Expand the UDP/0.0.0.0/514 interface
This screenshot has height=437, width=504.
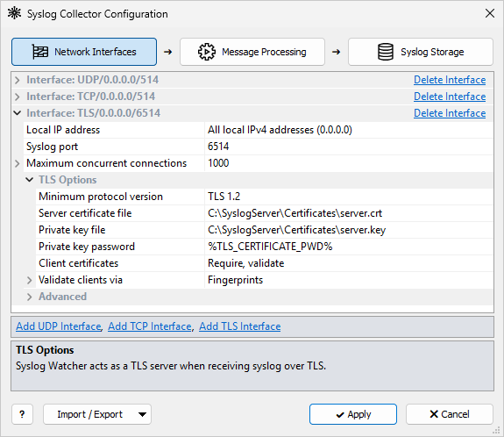click(18, 80)
